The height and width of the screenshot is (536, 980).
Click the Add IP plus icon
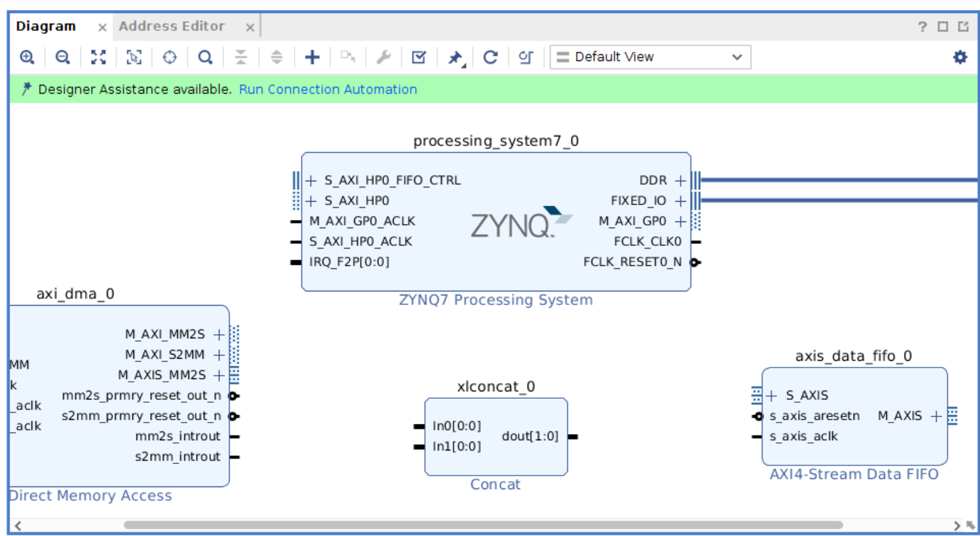click(311, 57)
